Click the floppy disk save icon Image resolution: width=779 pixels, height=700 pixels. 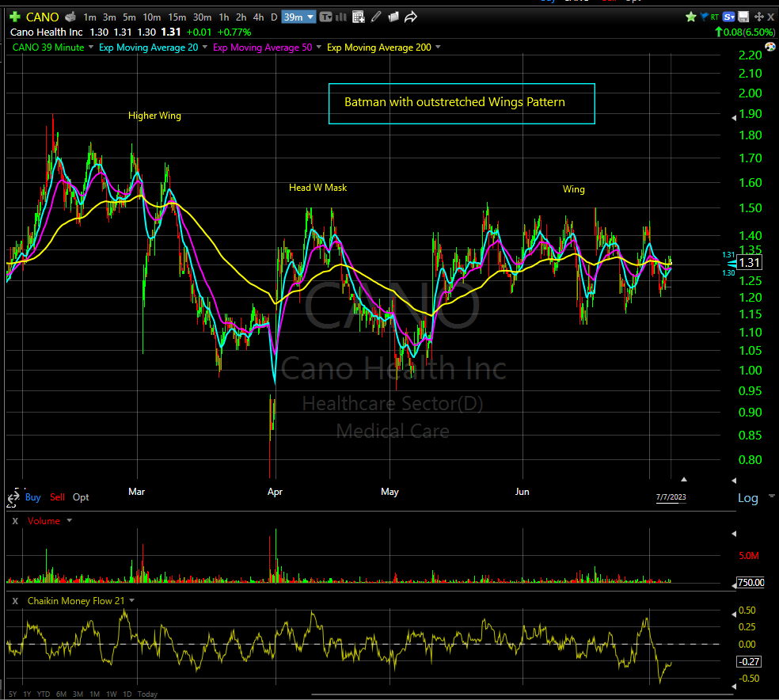click(743, 17)
